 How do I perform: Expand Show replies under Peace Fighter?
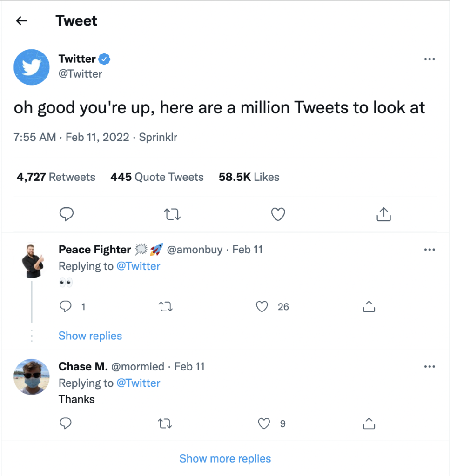[x=90, y=336]
